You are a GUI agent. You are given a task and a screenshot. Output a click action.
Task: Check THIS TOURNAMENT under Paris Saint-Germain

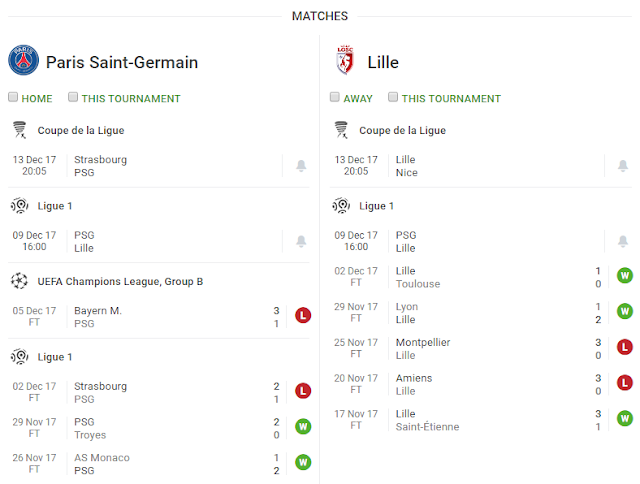pyautogui.click(x=73, y=97)
